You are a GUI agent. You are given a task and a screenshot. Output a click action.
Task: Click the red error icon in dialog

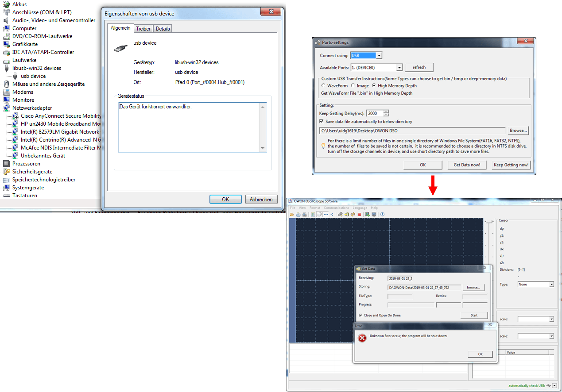click(x=362, y=338)
